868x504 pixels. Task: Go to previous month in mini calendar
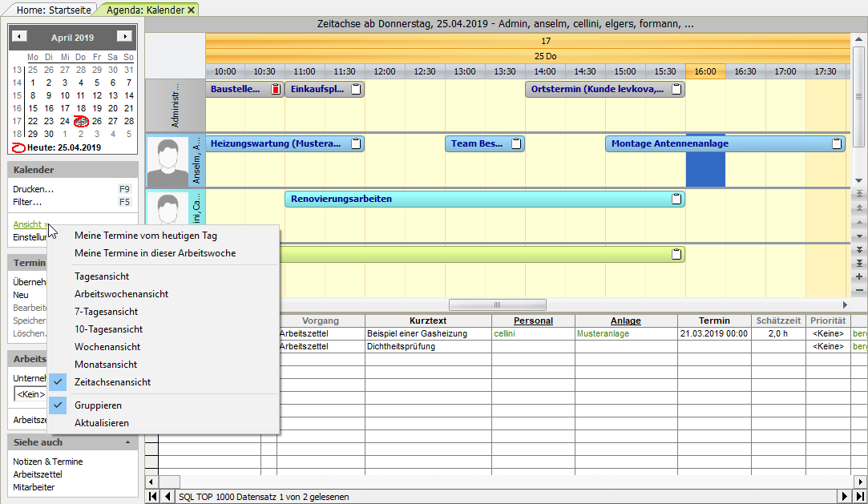[21, 37]
